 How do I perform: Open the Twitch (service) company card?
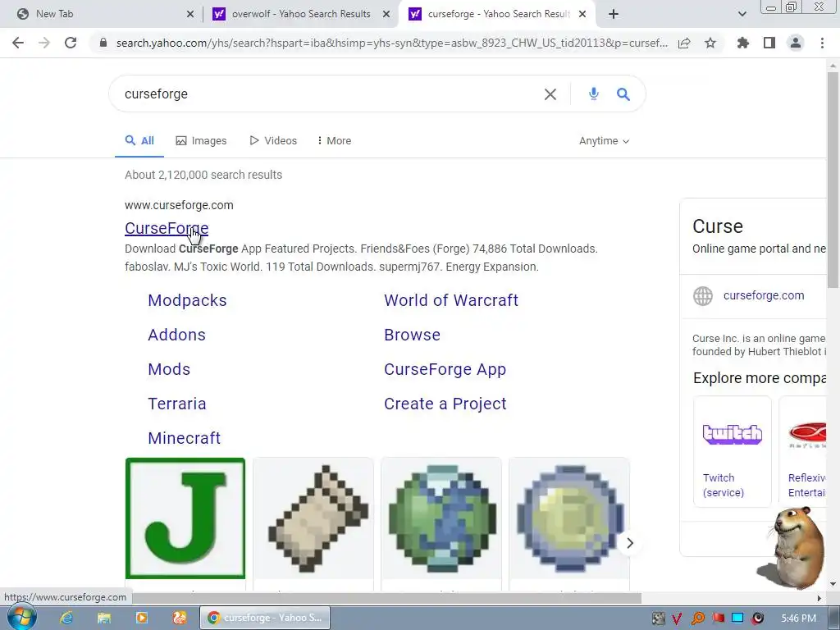point(733,451)
